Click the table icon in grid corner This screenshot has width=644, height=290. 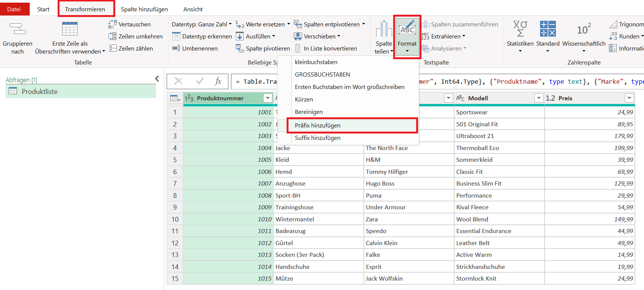175,98
